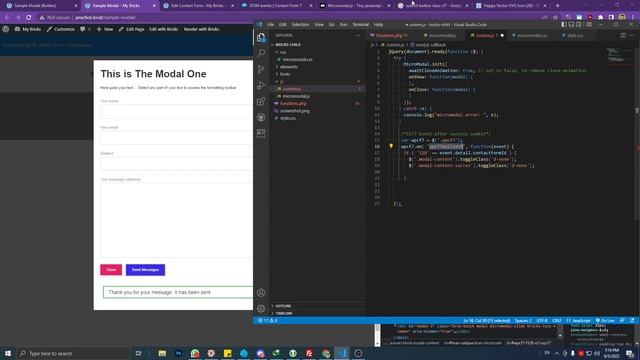Open the File menu in VS Code
640x360 pixels.
tap(270, 24)
